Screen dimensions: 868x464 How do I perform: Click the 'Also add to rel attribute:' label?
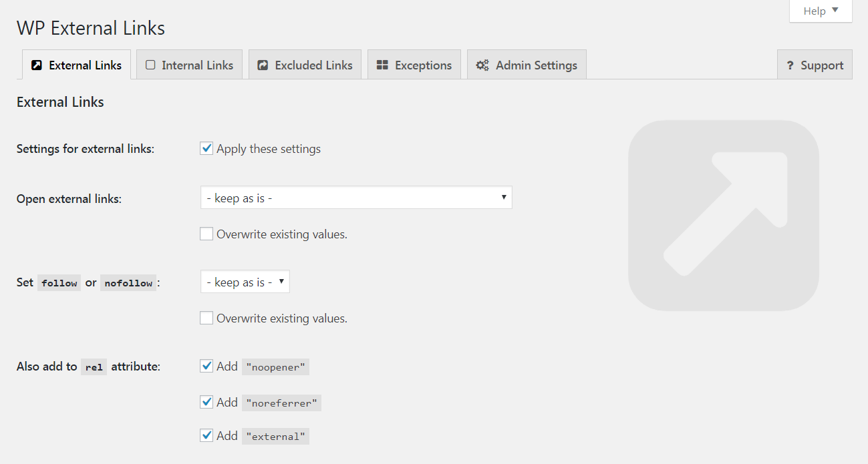88,367
